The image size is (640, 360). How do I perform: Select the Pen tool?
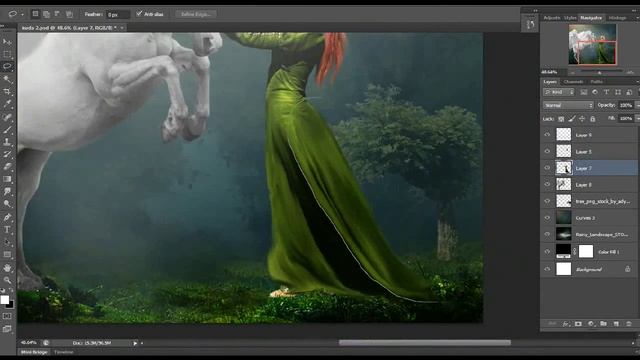click(x=7, y=217)
